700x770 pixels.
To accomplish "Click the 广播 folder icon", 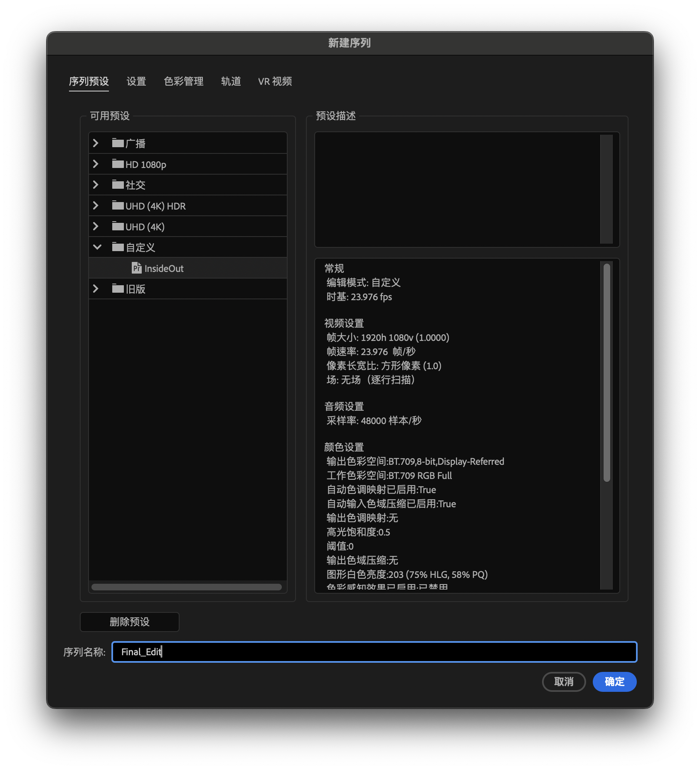I will click(118, 143).
